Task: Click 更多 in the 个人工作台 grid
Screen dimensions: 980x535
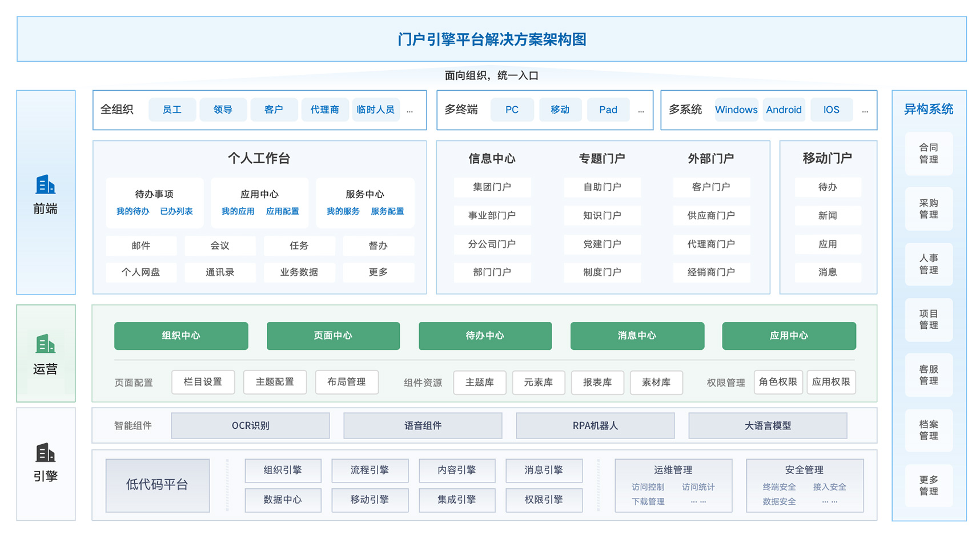Action: [x=378, y=272]
